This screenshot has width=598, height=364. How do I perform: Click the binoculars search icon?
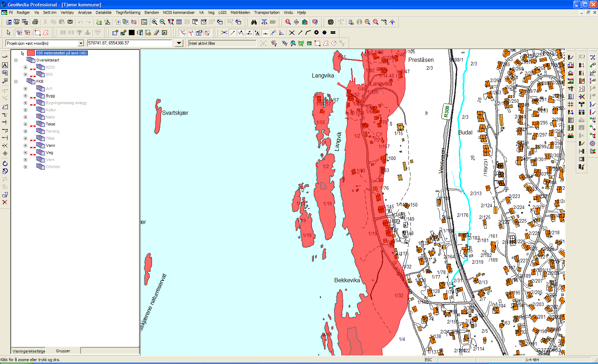click(x=254, y=22)
